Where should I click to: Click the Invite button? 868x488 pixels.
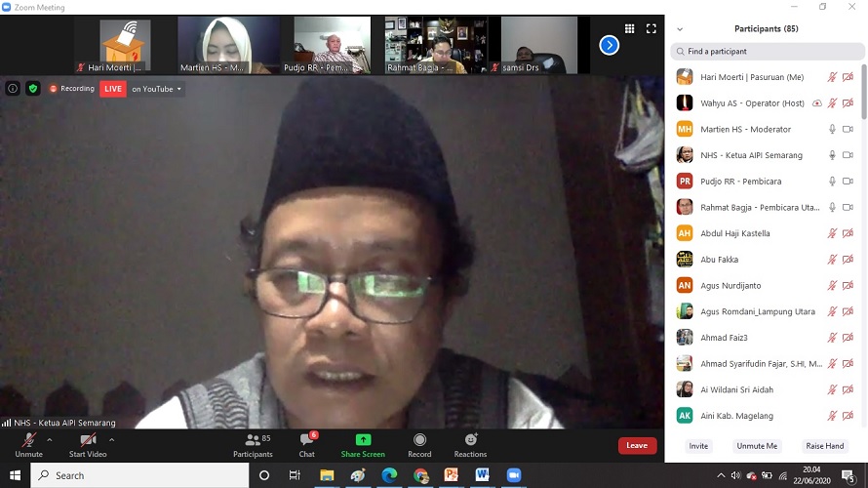698,446
